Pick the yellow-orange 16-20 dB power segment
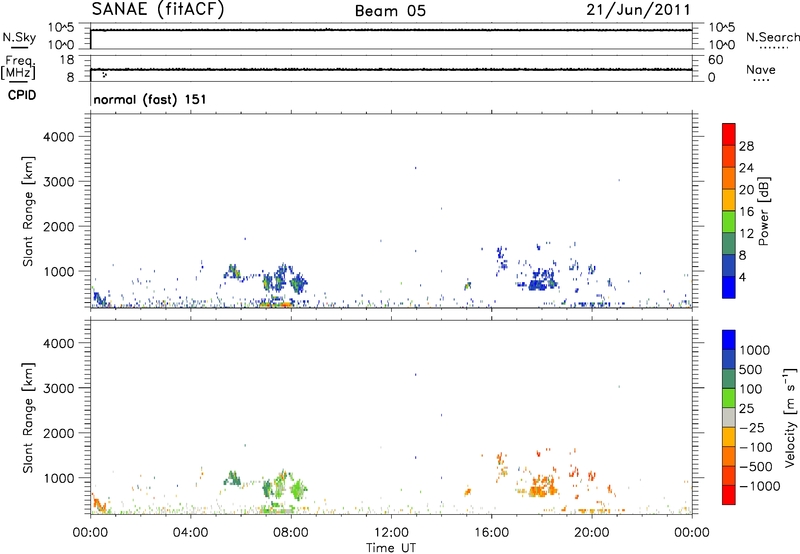 [729, 200]
